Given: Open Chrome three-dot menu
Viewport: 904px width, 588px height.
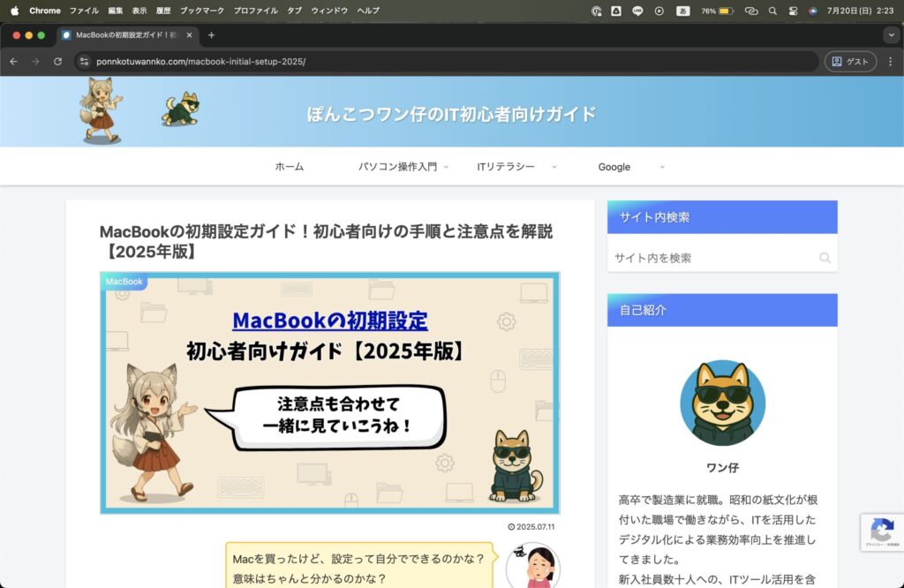Looking at the screenshot, I should coord(890,61).
